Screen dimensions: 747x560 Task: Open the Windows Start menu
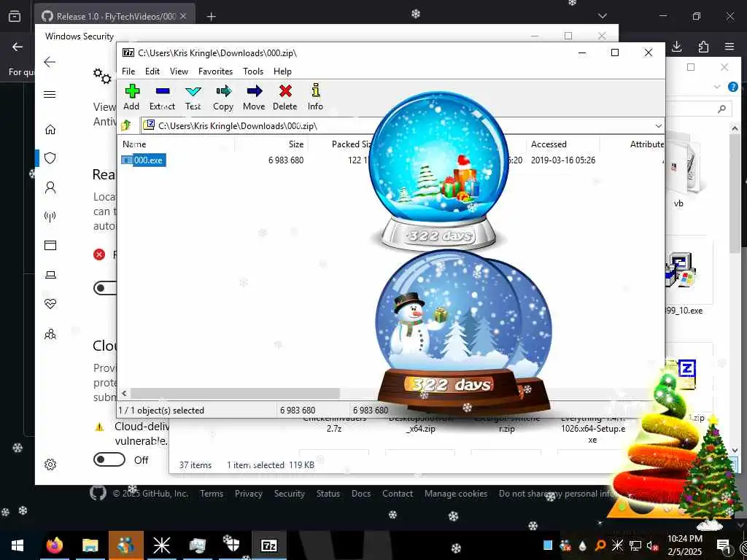click(x=18, y=545)
